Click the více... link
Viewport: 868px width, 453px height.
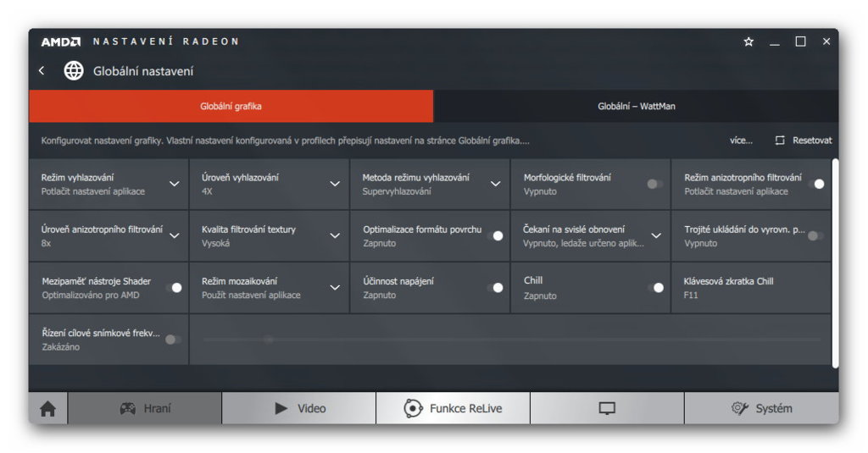click(741, 141)
